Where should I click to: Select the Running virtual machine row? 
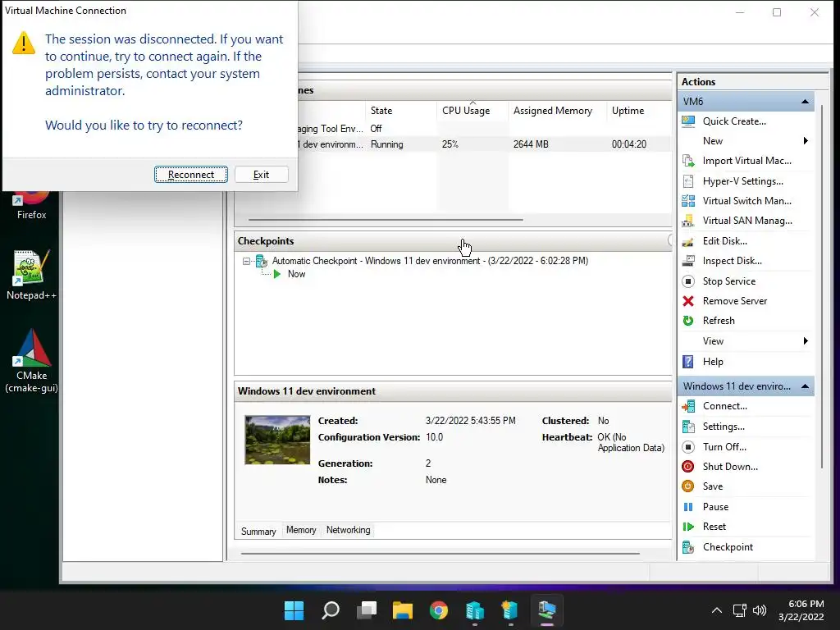click(x=484, y=144)
